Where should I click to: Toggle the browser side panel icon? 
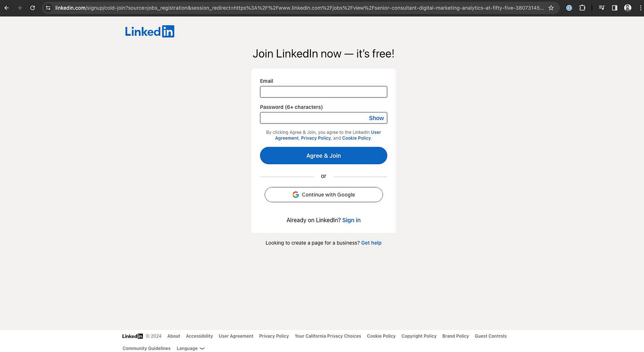pos(614,8)
